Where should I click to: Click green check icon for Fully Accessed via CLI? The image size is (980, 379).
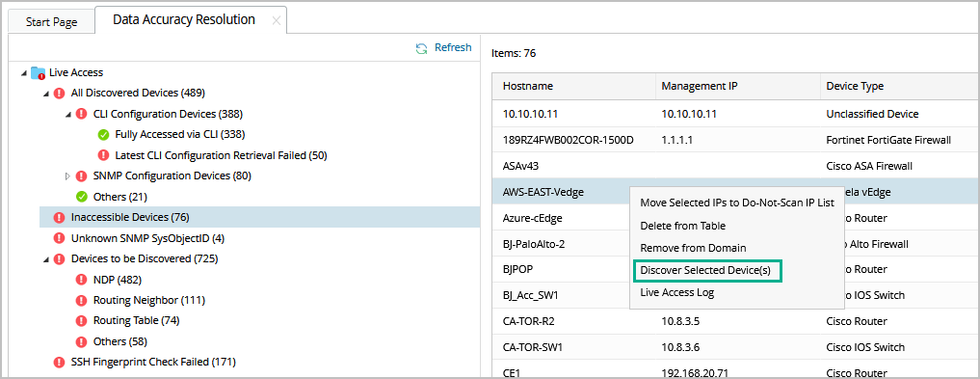point(103,134)
